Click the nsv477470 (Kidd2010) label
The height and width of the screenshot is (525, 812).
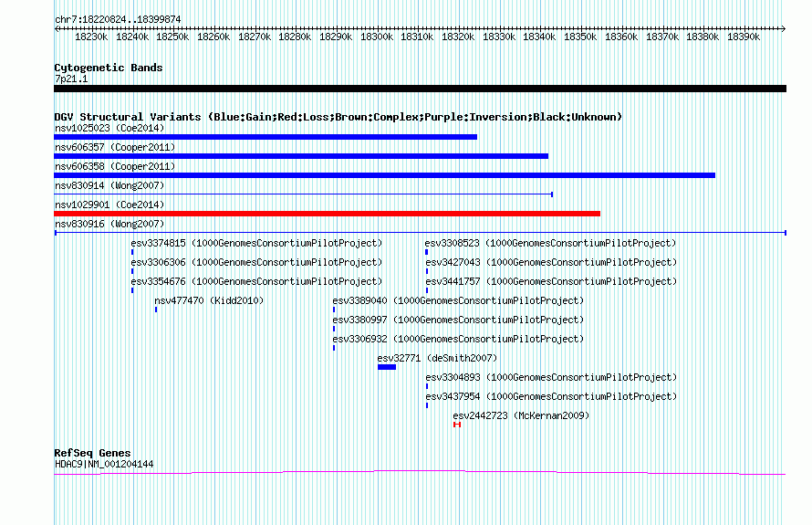209,300
